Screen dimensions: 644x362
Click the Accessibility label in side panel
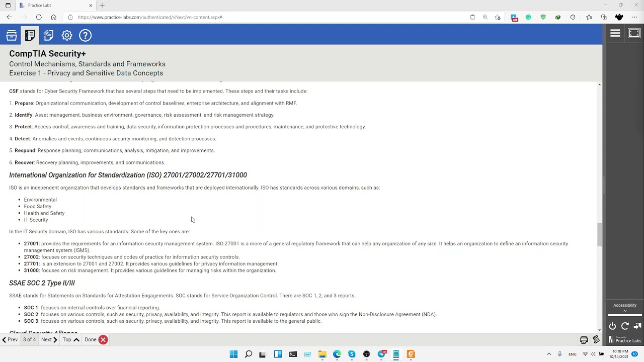[x=625, y=305]
